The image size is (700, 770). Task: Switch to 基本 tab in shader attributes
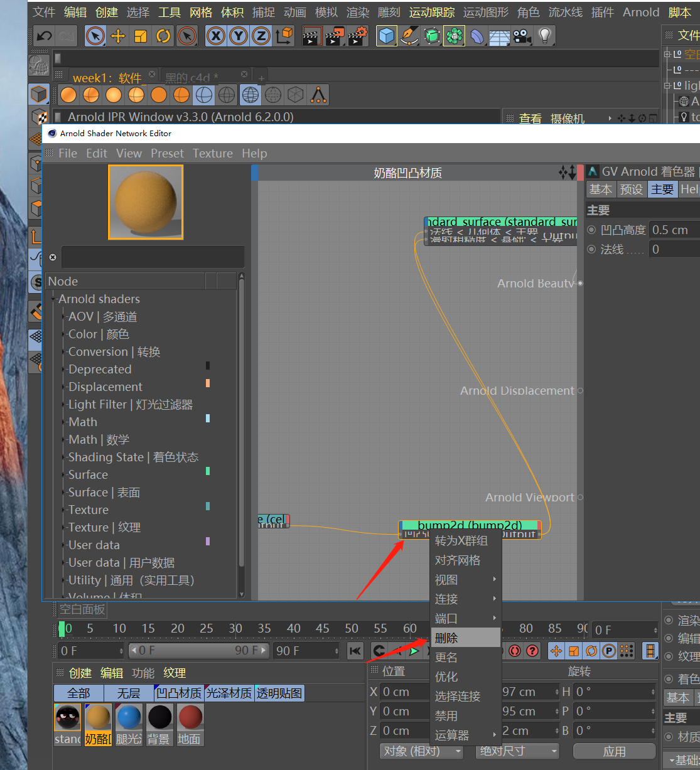(601, 189)
